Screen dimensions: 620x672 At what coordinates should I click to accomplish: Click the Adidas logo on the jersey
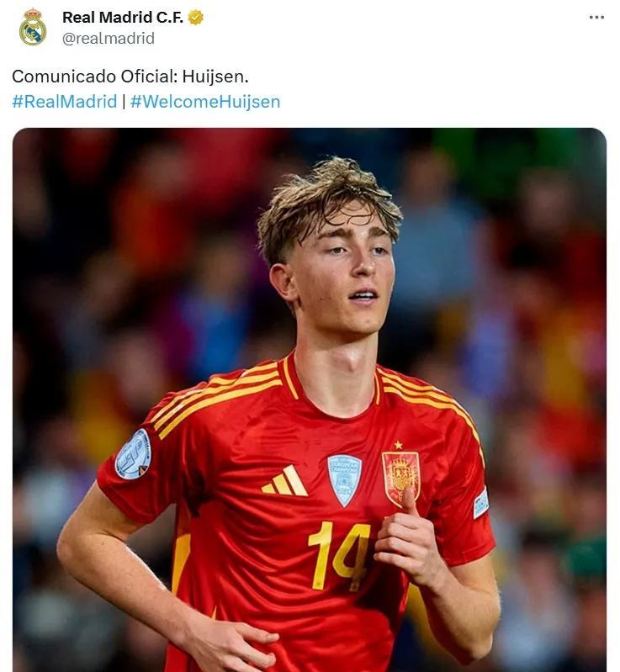[284, 481]
